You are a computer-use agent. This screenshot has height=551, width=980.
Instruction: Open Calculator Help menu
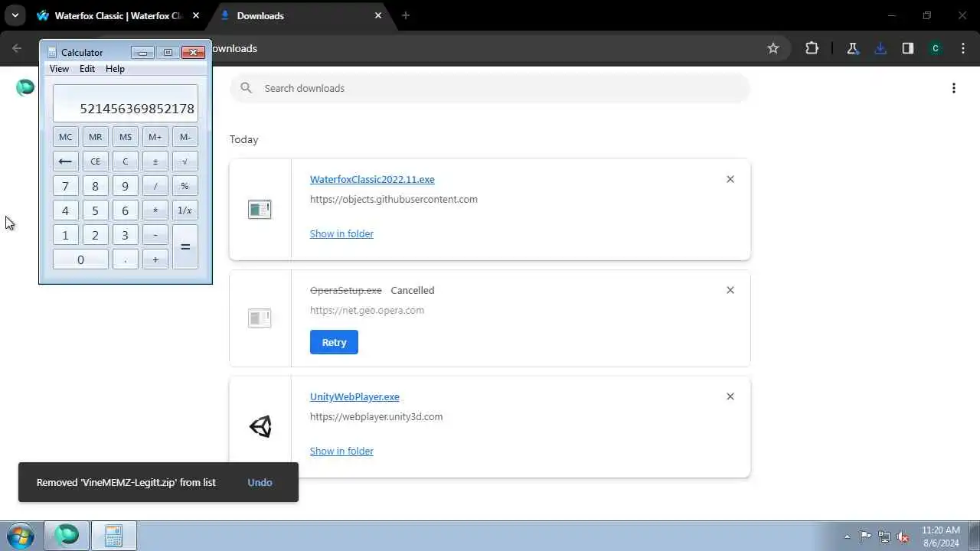point(115,69)
